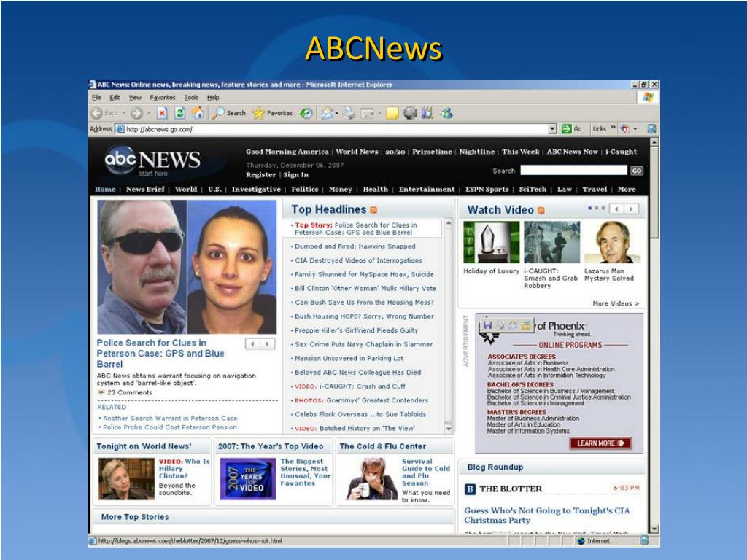Viewport: 747px width, 560px height.
Task: Click the IE Back arrow button
Action: [97, 113]
